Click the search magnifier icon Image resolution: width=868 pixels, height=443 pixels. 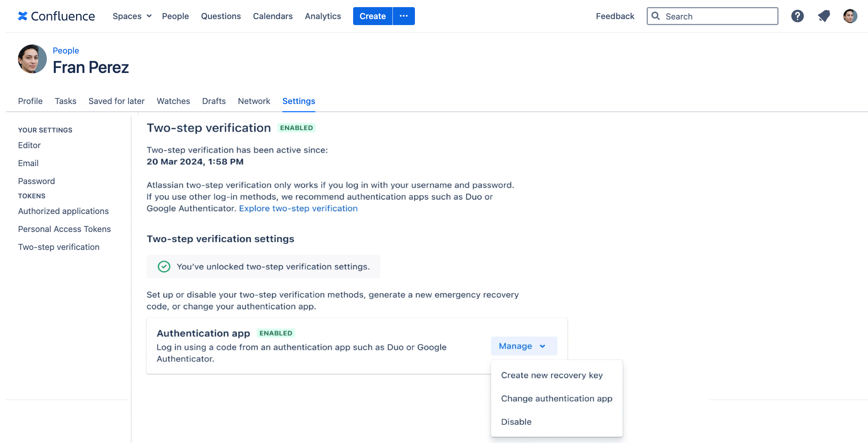656,16
